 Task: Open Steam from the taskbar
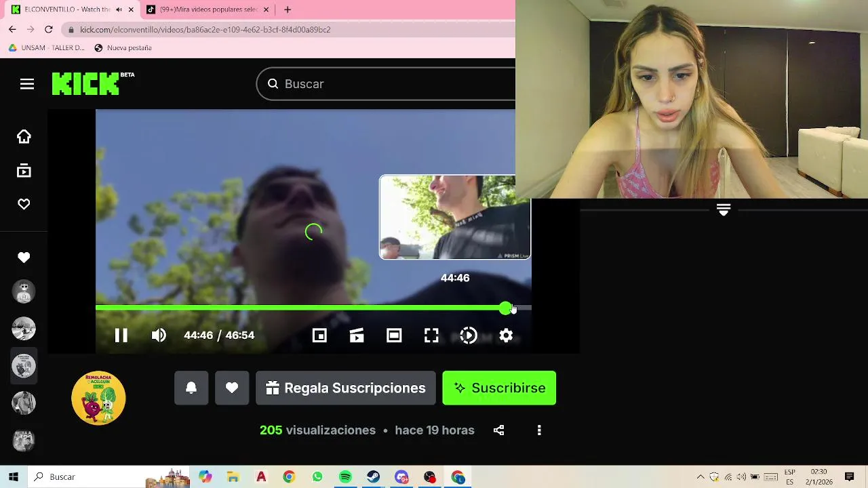click(374, 477)
